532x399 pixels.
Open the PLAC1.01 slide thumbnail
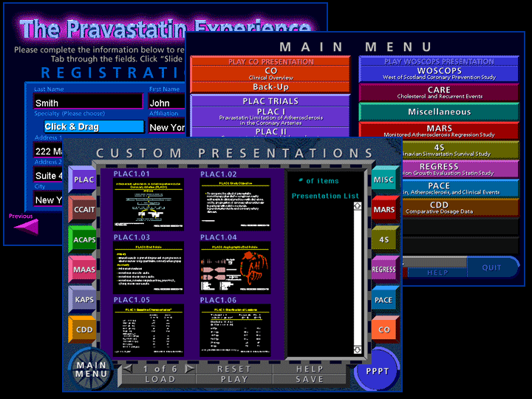coord(149,204)
